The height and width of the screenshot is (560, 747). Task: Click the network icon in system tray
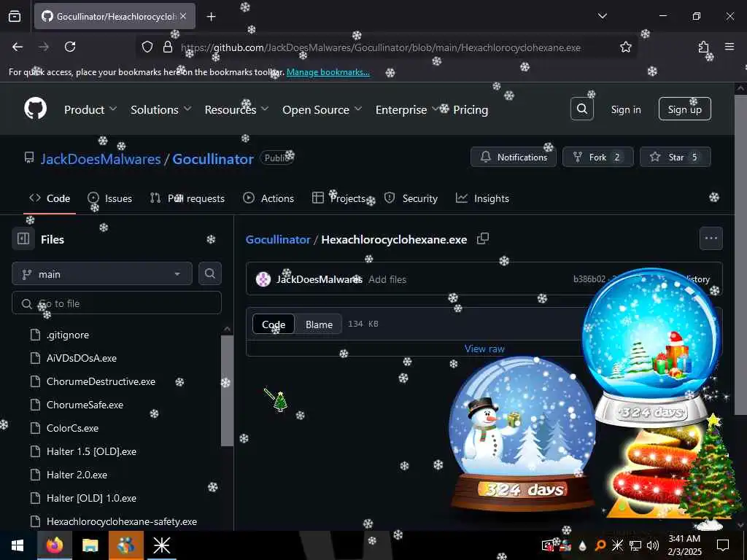pyautogui.click(x=635, y=545)
